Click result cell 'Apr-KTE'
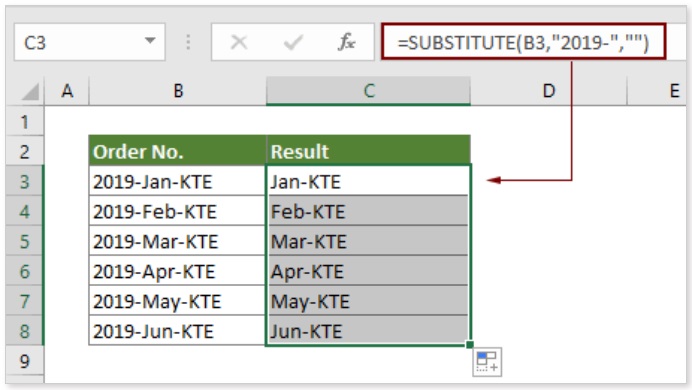The image size is (692, 390). (x=369, y=271)
